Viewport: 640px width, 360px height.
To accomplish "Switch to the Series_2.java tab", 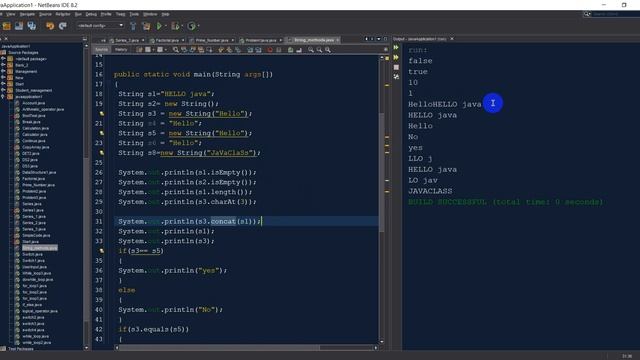I will pyautogui.click(x=127, y=40).
